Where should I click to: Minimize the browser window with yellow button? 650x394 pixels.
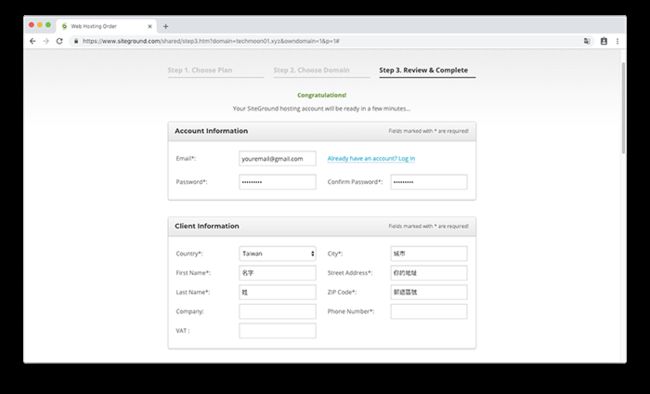[x=40, y=25]
